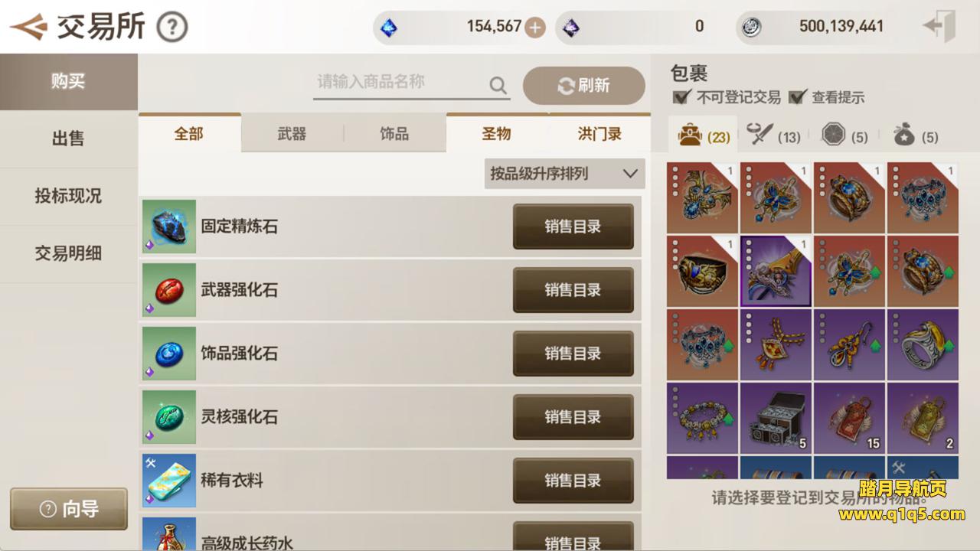Toggle the 不可登记交易 checkbox
This screenshot has height=551, width=980.
tap(681, 97)
